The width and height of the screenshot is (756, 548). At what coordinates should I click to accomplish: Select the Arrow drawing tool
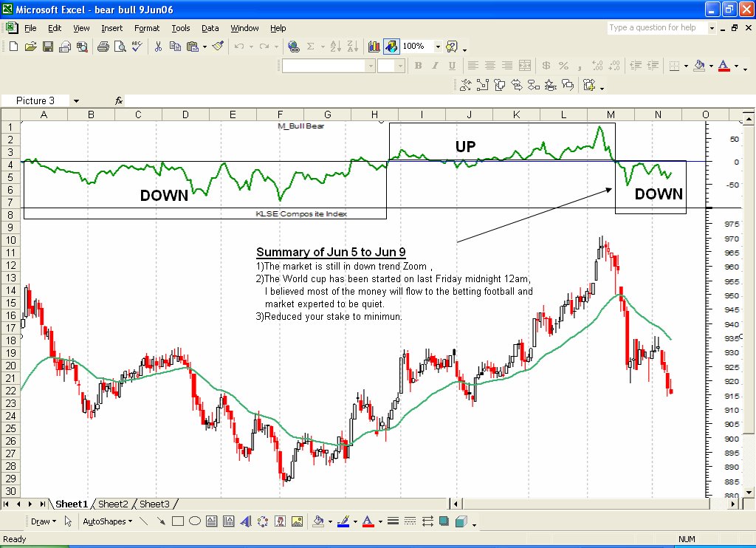coord(161,521)
